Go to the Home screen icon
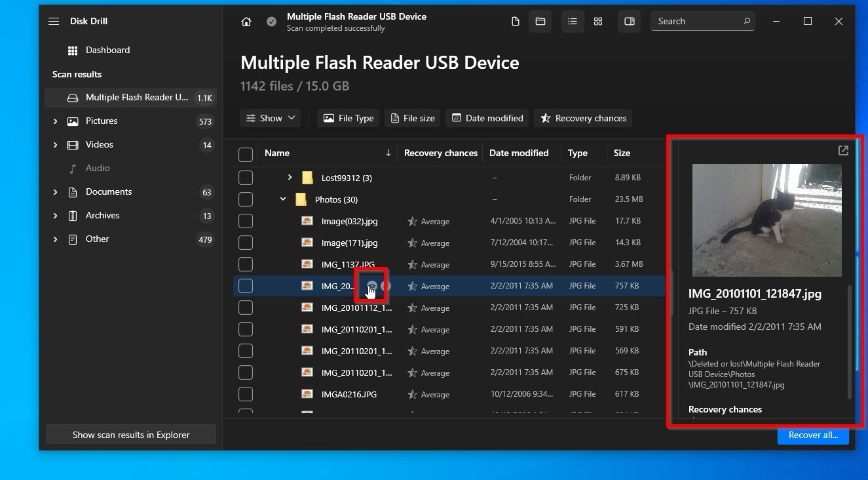The width and height of the screenshot is (868, 480). [246, 22]
